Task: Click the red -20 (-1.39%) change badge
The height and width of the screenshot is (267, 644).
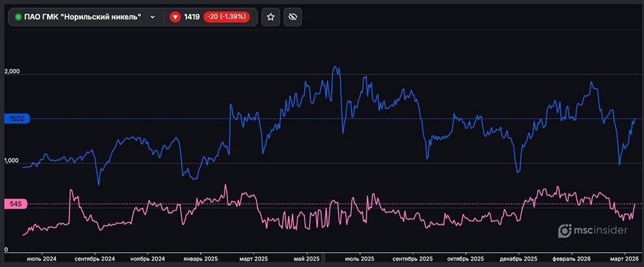Action: click(x=227, y=17)
